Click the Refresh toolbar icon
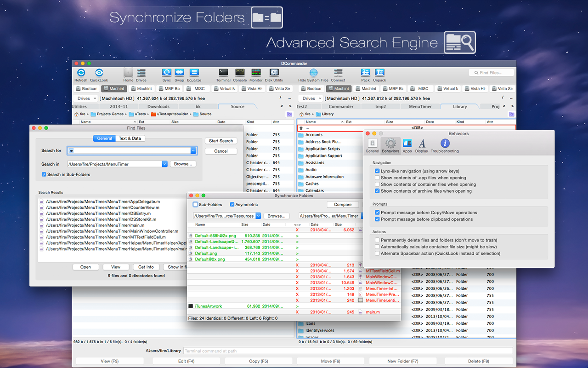 81,72
